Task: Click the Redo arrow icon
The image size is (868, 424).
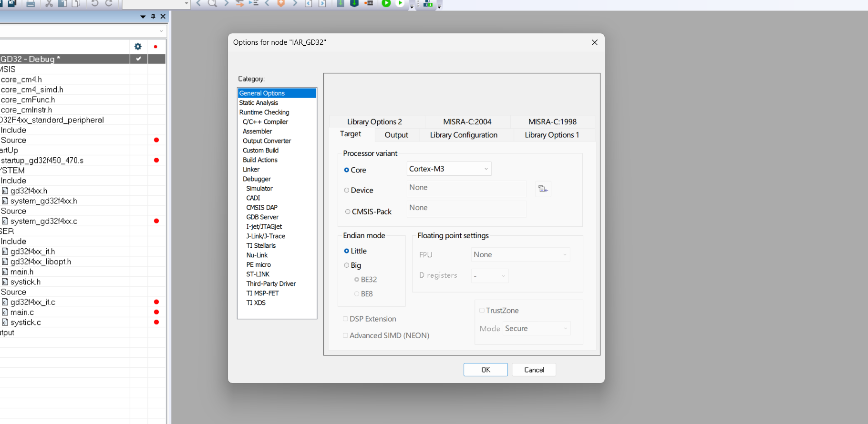Action: coord(109,3)
